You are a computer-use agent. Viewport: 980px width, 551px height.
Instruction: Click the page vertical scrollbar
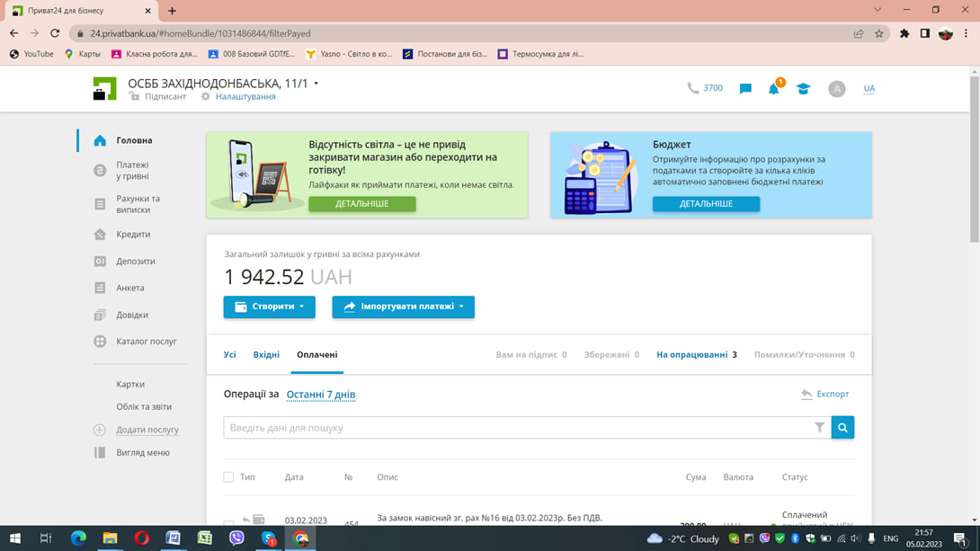click(975, 156)
